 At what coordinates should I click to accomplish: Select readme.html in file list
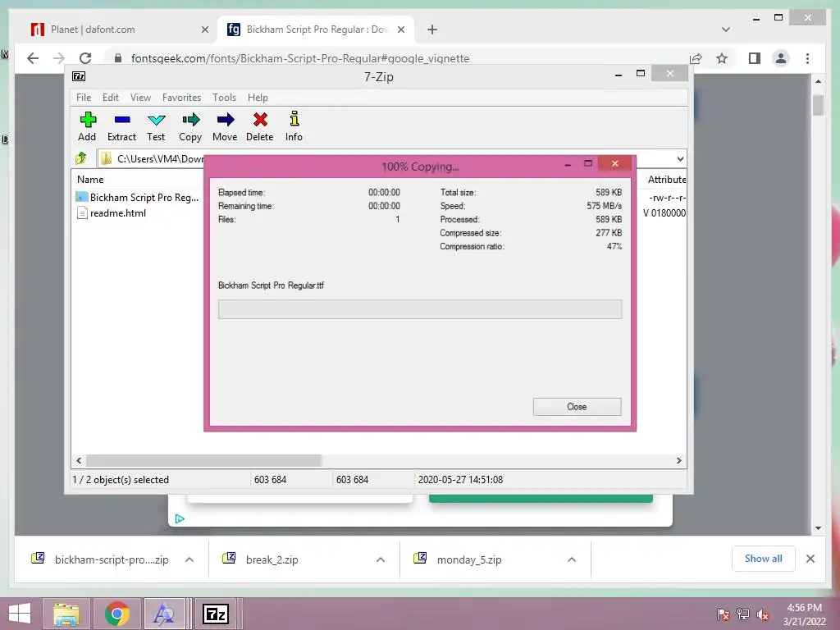pyautogui.click(x=112, y=213)
